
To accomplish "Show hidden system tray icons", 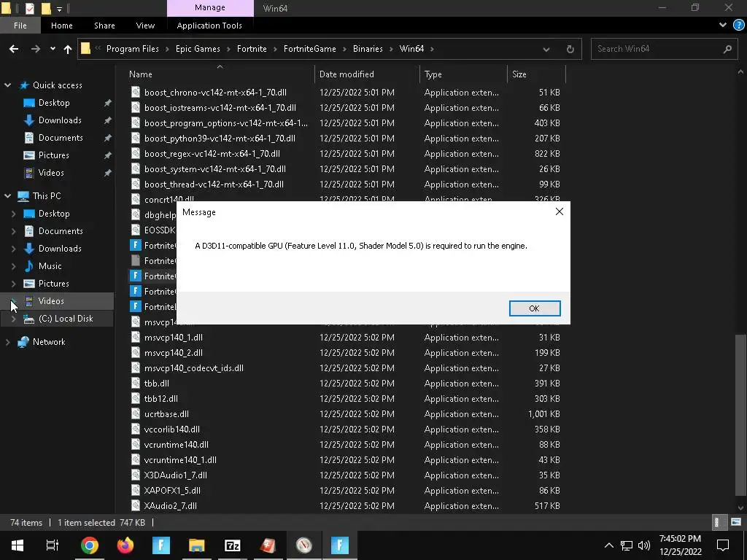I will pyautogui.click(x=609, y=545).
